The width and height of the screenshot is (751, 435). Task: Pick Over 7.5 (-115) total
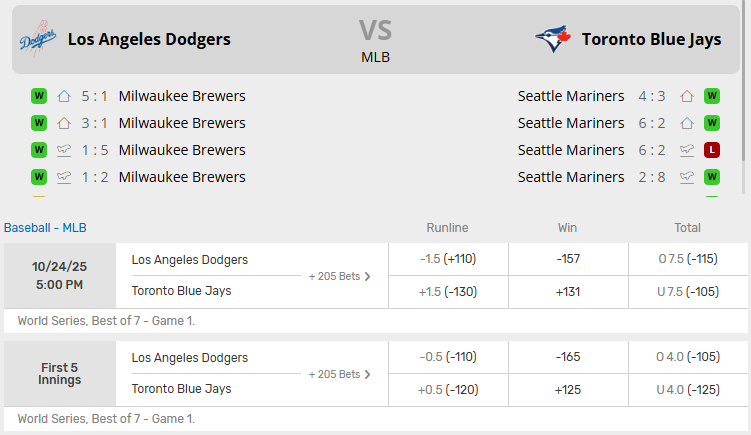pyautogui.click(x=687, y=259)
